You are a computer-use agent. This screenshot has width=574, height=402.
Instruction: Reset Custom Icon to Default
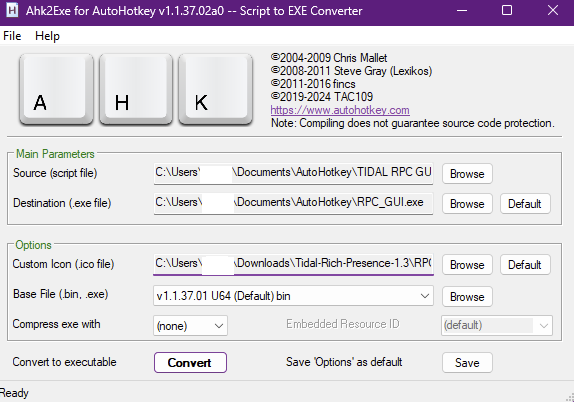point(525,265)
